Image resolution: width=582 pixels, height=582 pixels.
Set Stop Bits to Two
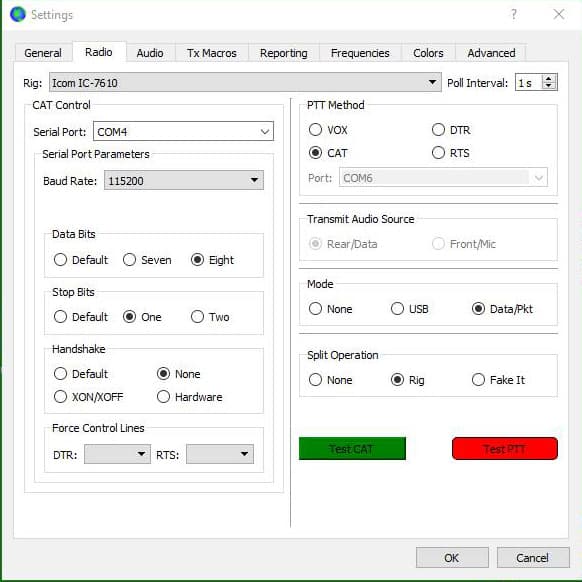(x=197, y=317)
